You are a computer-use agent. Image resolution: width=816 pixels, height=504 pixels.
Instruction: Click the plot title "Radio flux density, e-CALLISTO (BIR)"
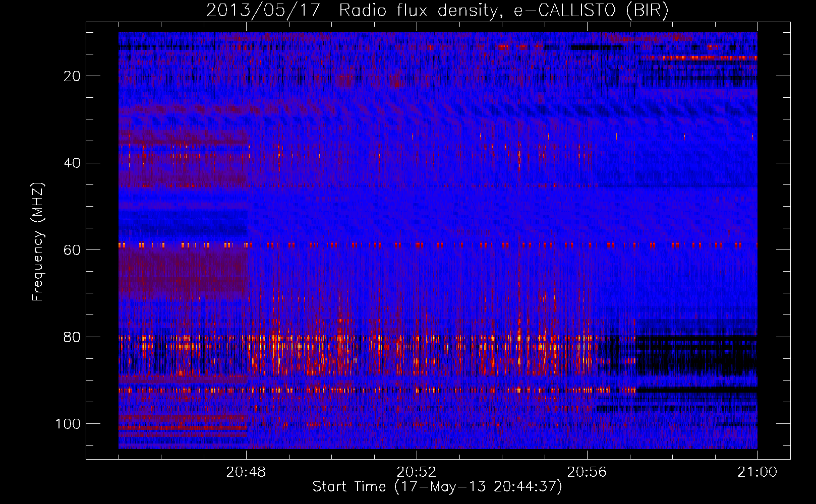(x=503, y=11)
